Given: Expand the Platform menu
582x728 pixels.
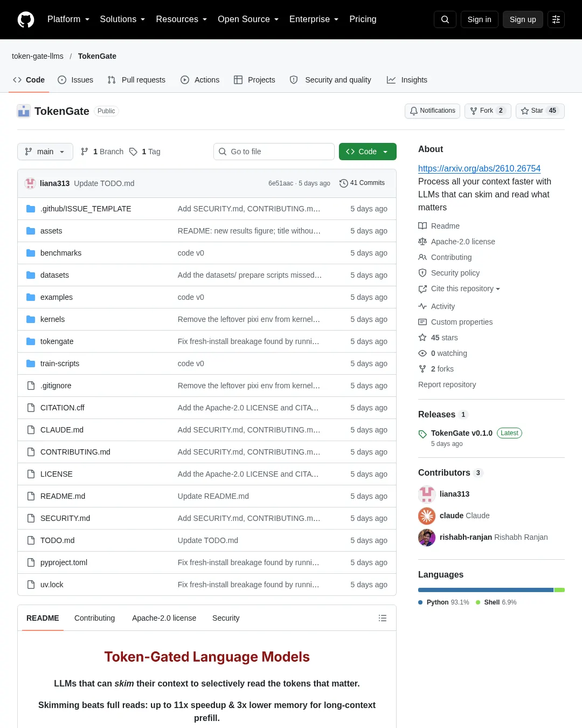Looking at the screenshot, I should click(68, 19).
